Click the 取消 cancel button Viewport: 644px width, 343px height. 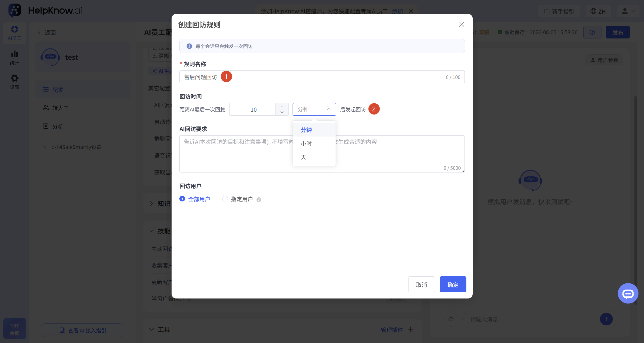tap(421, 284)
